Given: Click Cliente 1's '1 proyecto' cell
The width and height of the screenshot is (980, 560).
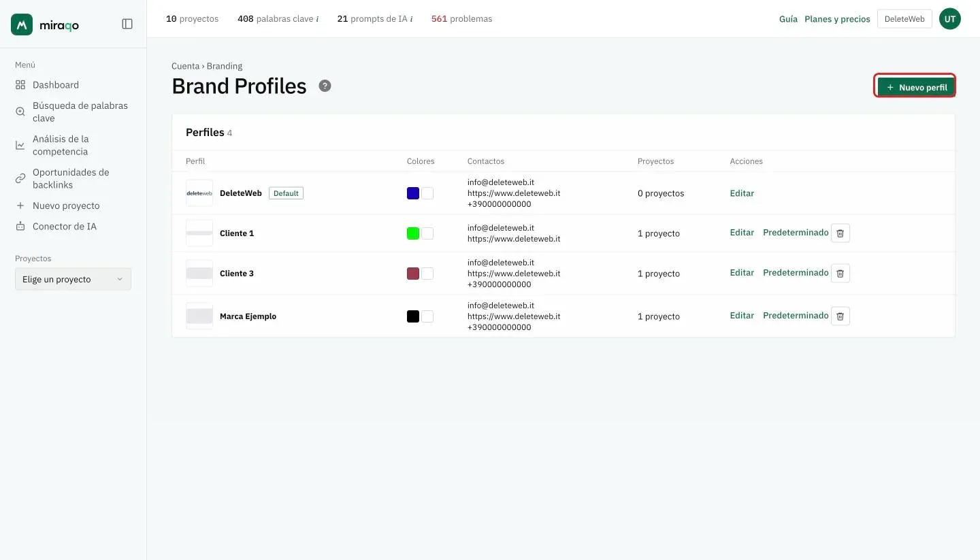Looking at the screenshot, I should pos(659,233).
